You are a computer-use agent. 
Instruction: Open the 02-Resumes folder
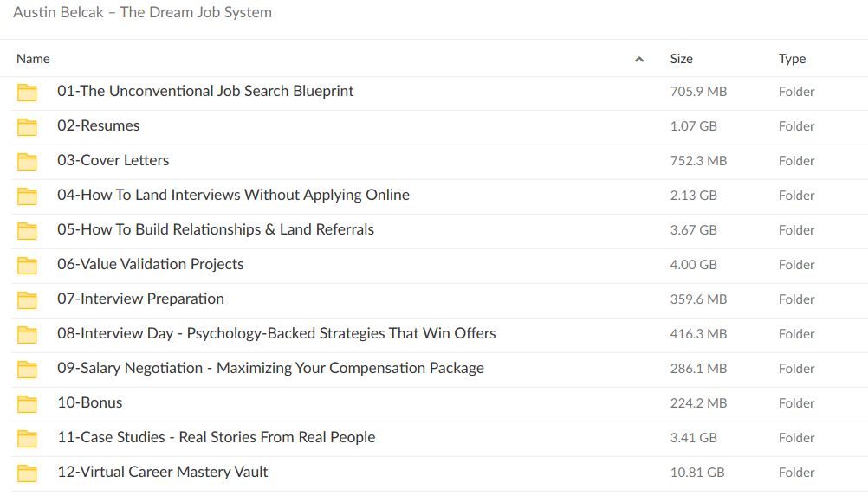coord(98,126)
